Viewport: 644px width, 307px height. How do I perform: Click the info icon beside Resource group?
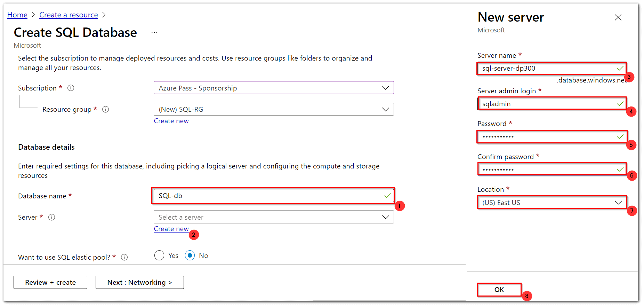[106, 109]
